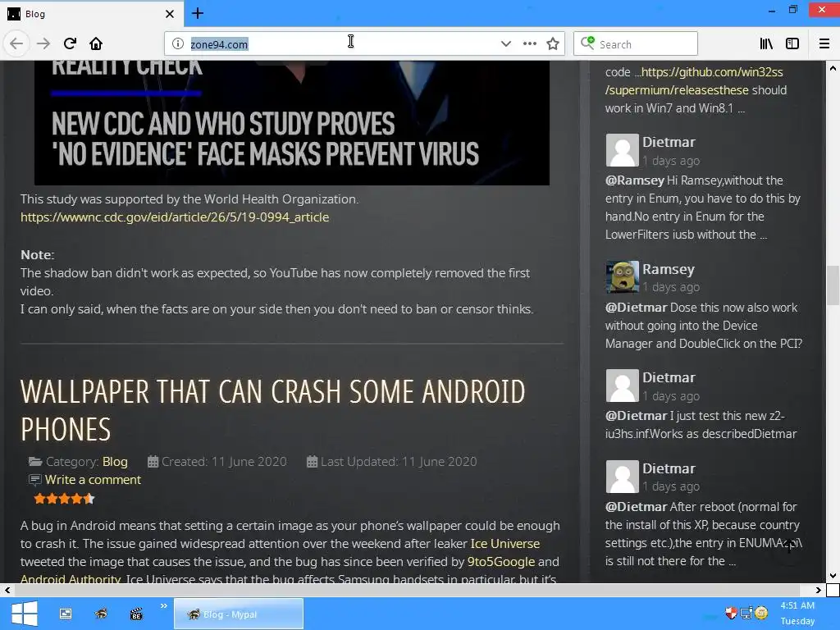Click Ramsey's name in sidebar comments
The height and width of the screenshot is (630, 840).
pyautogui.click(x=669, y=269)
